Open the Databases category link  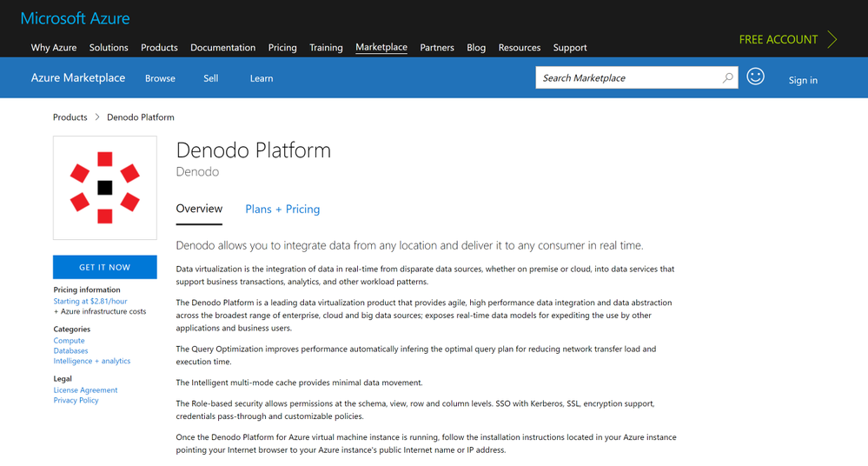[71, 350]
